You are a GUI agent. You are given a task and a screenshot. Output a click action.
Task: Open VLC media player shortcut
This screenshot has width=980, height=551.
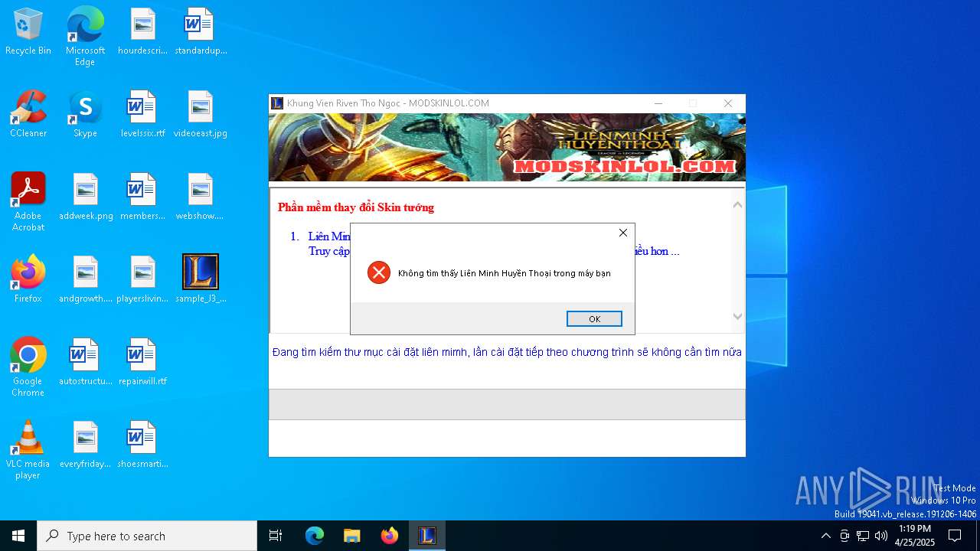[28, 450]
